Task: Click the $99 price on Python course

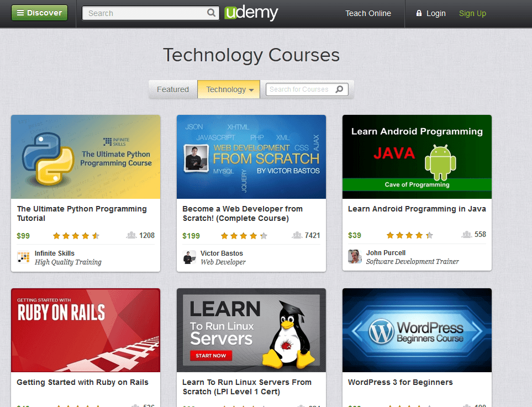Action: (23, 236)
